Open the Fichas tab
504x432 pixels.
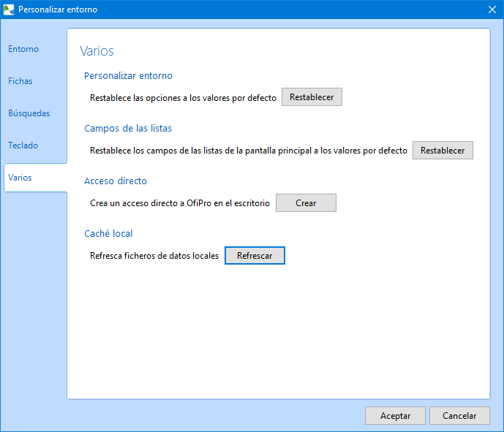pyautogui.click(x=20, y=81)
